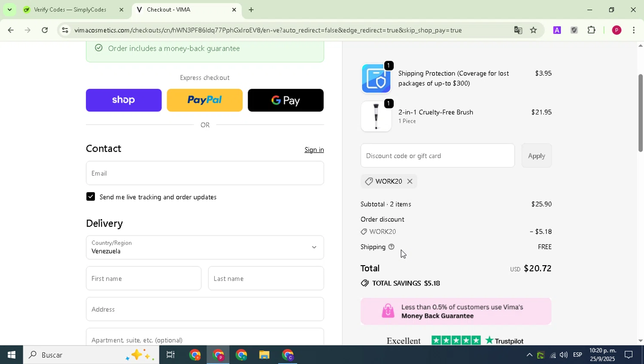Bookmark this page with star icon
644x364 pixels.
tap(533, 30)
